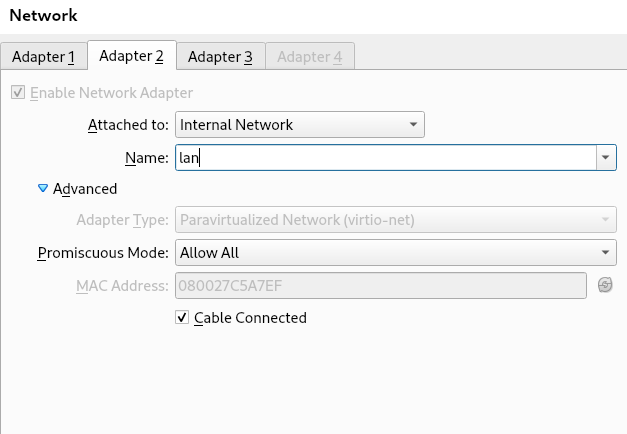Go to the Adapter 4 tab
The height and width of the screenshot is (434, 627).
tap(309, 57)
